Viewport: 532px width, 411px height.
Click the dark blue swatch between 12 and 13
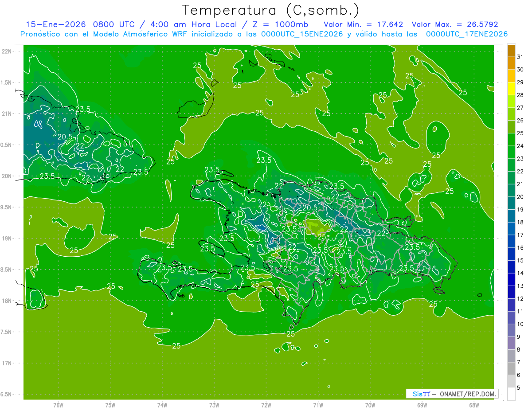[x=511, y=293]
